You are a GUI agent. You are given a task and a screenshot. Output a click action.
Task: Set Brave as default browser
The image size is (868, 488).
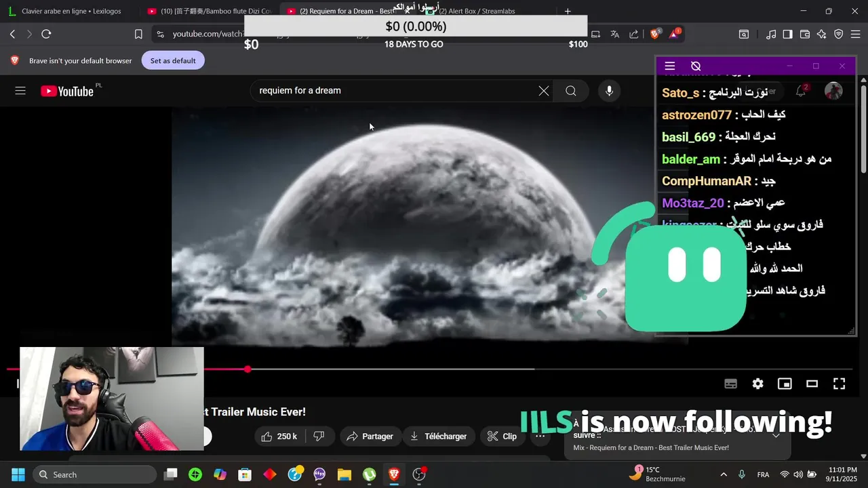click(x=173, y=60)
